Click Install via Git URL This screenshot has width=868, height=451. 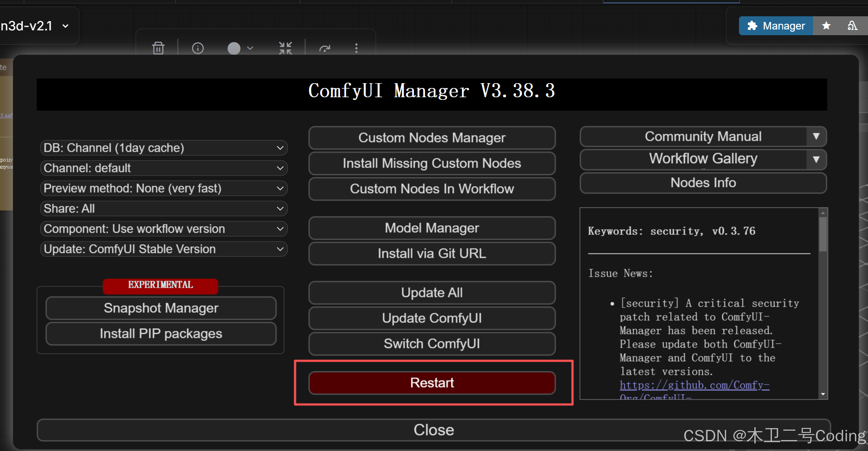point(432,253)
